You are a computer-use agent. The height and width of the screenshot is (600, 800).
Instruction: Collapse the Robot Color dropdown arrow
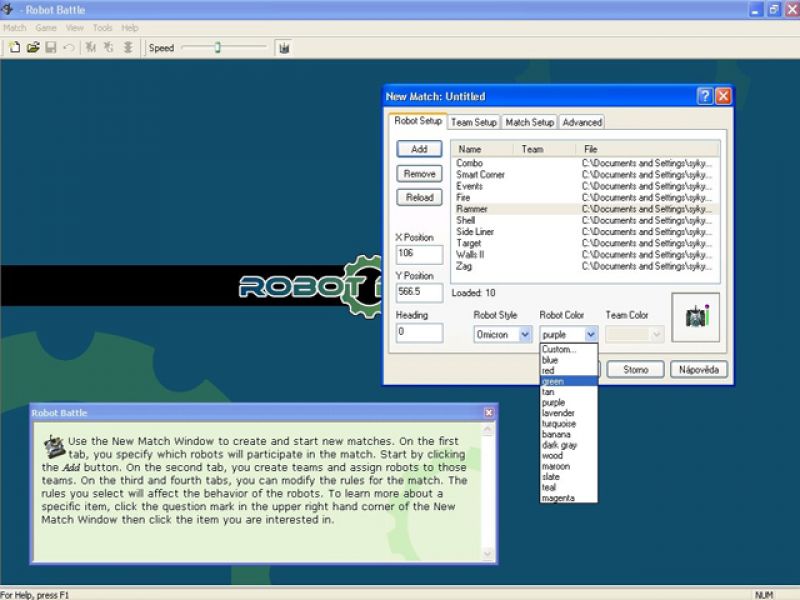[591, 335]
